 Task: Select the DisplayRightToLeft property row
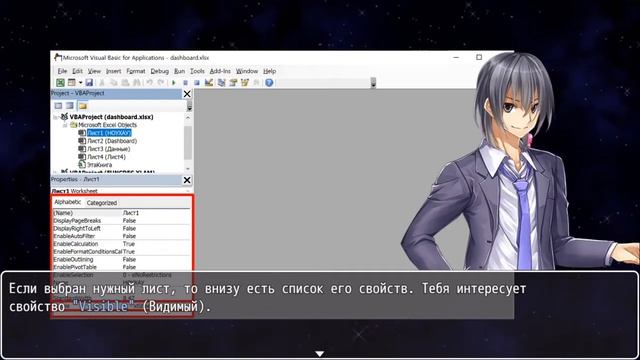121,229
